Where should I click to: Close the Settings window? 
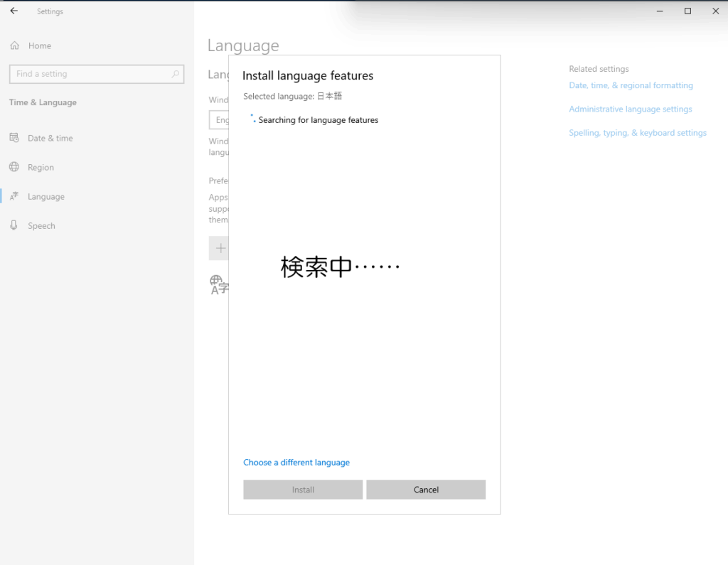tap(714, 11)
